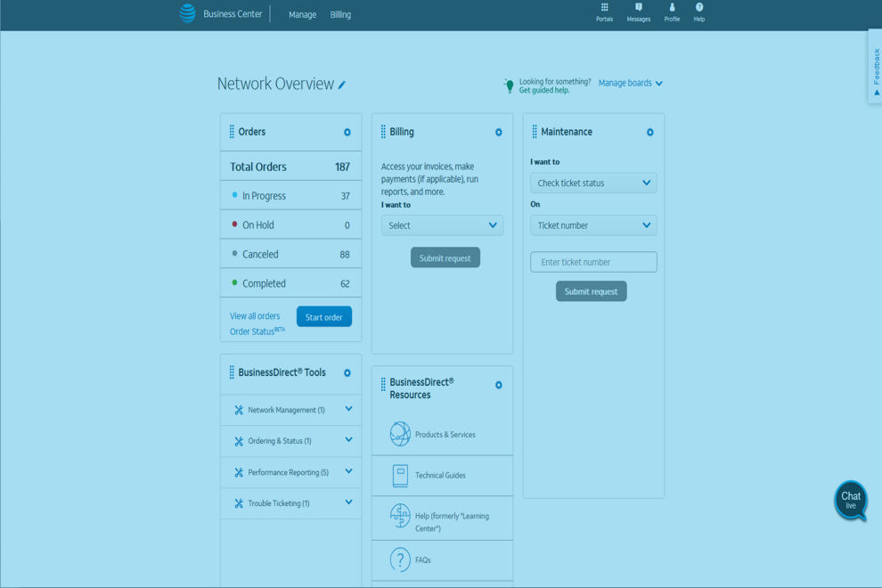
Task: Select the Canceled orders row
Action: [290, 254]
